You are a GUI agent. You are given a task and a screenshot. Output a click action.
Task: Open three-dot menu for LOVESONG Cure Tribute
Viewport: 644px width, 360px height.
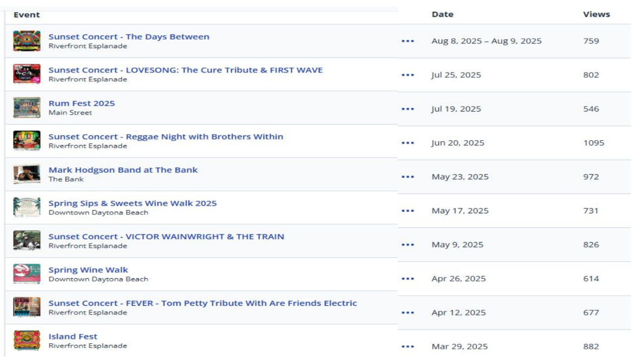click(408, 75)
